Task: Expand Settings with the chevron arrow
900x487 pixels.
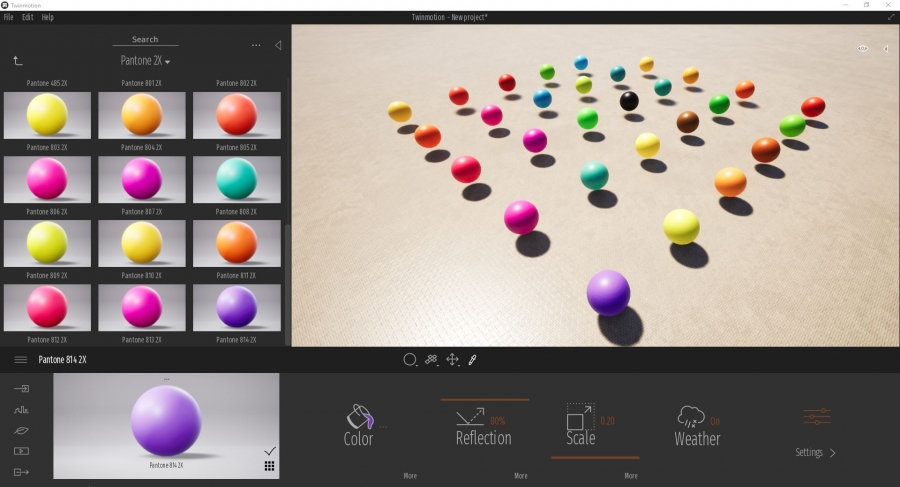Action: pyautogui.click(x=833, y=453)
